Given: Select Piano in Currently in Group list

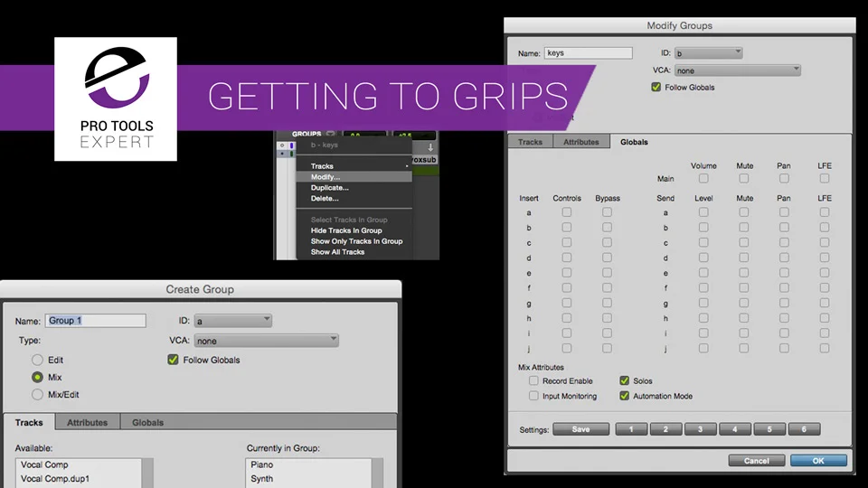Looking at the screenshot, I should [x=308, y=465].
